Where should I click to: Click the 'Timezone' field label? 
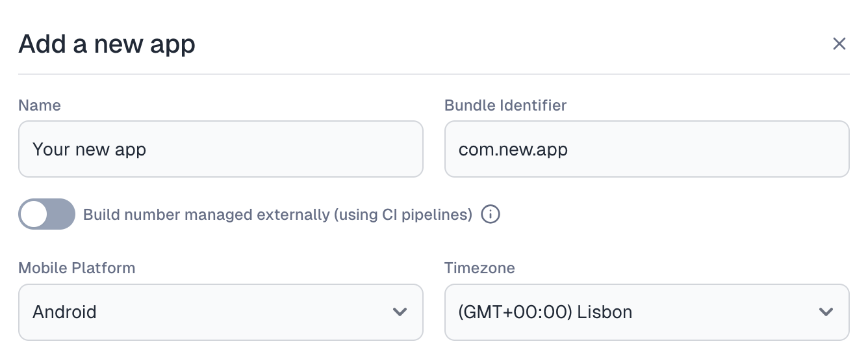pos(479,268)
